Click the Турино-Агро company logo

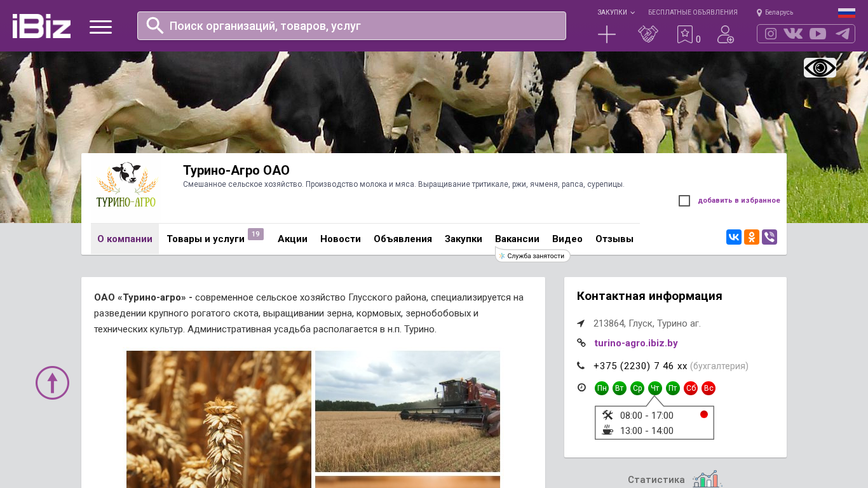click(126, 185)
